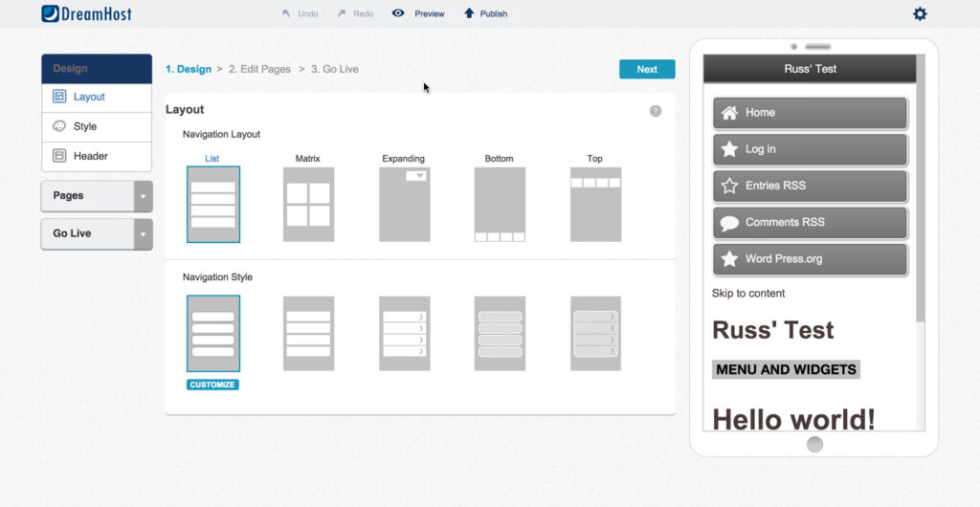Click the Redo arrow in toolbar
The image size is (980, 507).
(x=342, y=13)
